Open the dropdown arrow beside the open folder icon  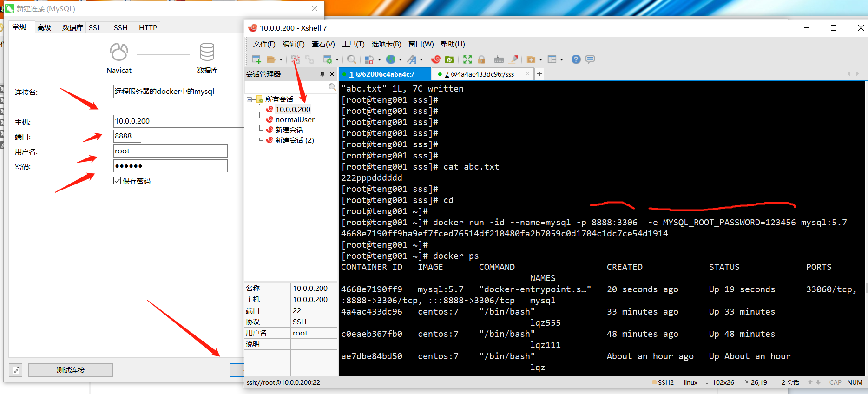click(x=281, y=59)
